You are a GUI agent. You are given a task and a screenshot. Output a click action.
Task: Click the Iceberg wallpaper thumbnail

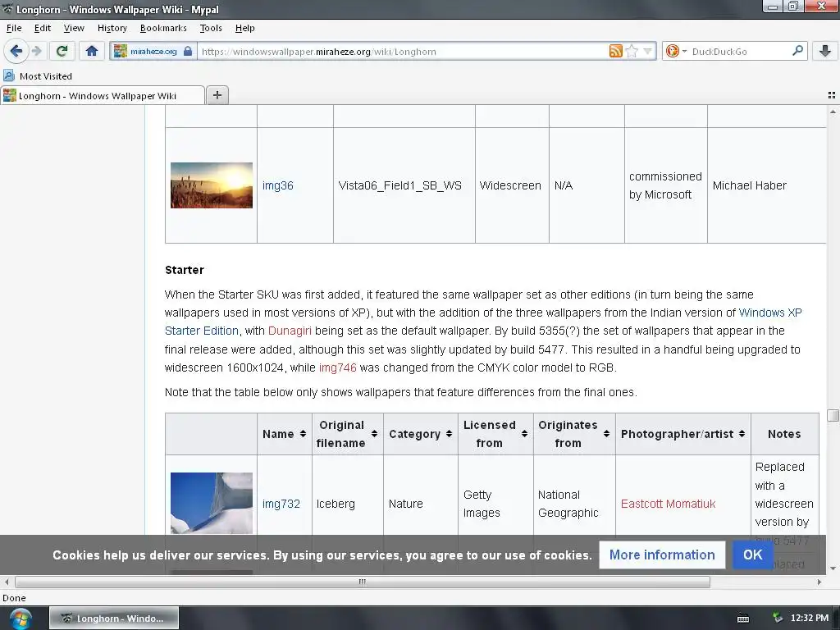pyautogui.click(x=212, y=503)
